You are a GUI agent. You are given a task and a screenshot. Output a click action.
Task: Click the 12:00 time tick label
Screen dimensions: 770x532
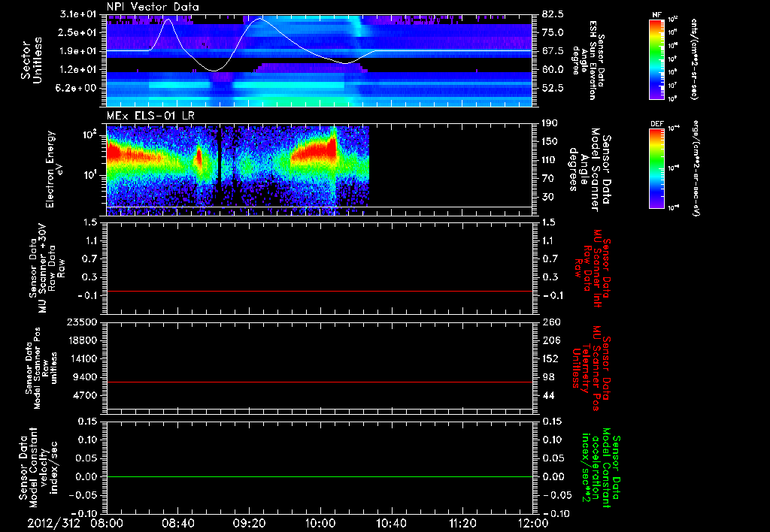coord(533,523)
